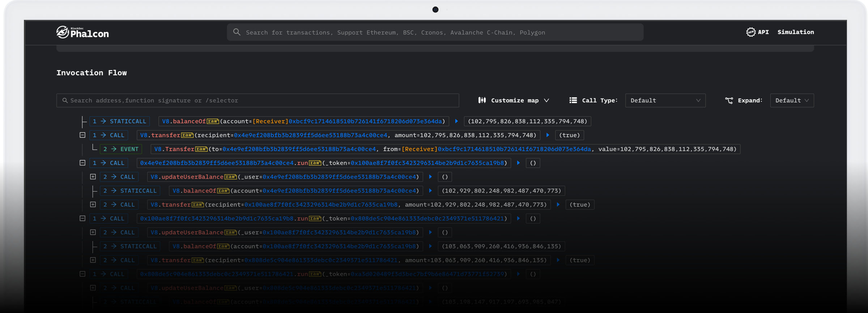Open _token address 0x100ae8f7 in run call
Viewport: 868px width, 313px height.
pos(427,163)
